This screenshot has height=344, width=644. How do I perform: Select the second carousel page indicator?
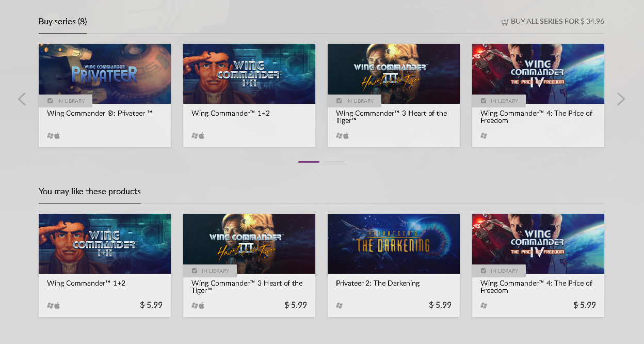coord(334,162)
